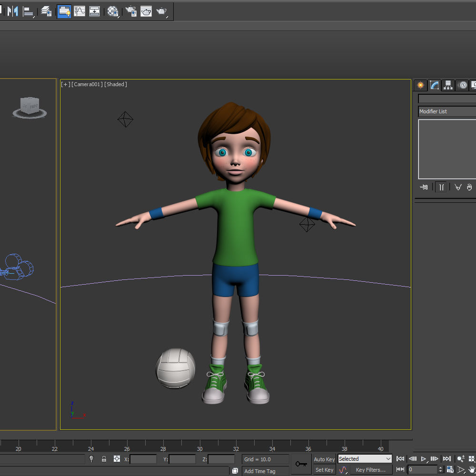Open the [Camera001] viewport menu
The image size is (476, 476).
pyautogui.click(x=87, y=84)
